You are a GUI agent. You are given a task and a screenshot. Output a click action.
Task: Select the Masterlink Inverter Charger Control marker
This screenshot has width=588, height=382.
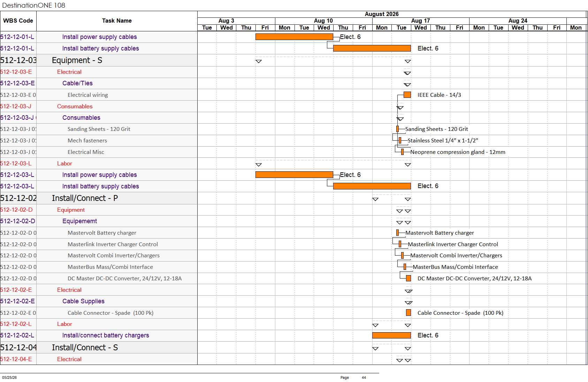point(400,244)
